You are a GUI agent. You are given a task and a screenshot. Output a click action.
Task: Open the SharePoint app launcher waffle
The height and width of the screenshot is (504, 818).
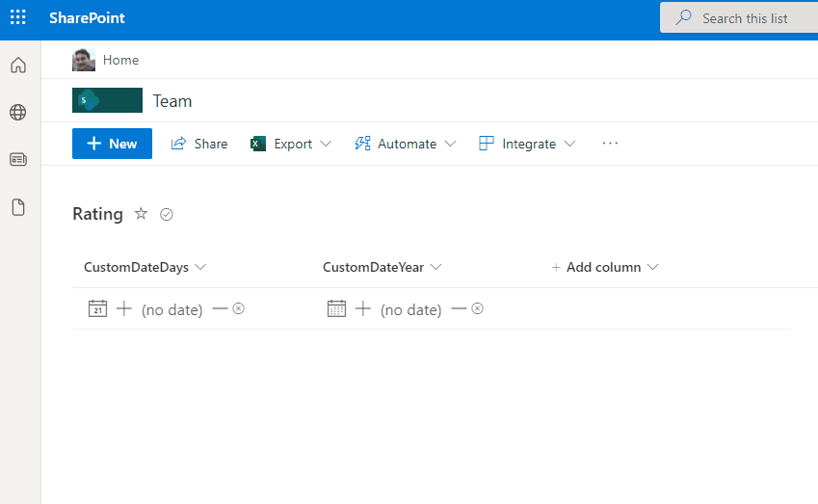[17, 17]
